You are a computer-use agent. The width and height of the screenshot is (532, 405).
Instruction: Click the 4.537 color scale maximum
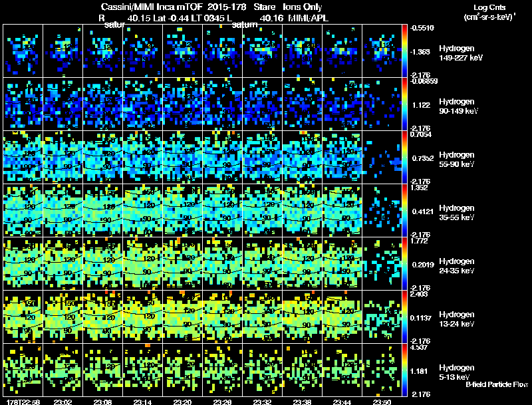click(419, 347)
